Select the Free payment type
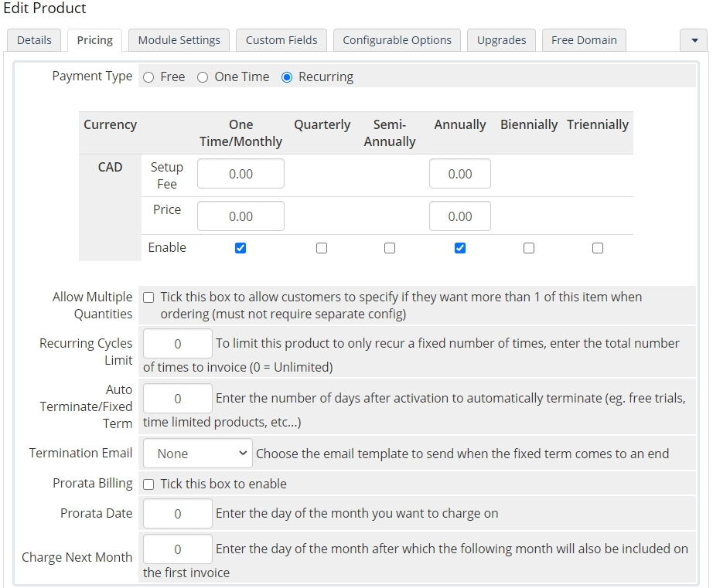713x588 pixels. pos(148,77)
